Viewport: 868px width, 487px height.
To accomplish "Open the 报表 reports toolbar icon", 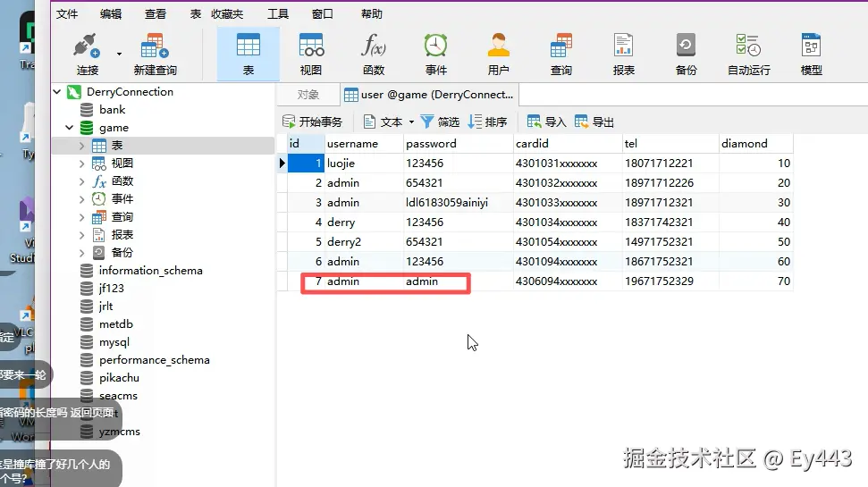I will tap(623, 54).
